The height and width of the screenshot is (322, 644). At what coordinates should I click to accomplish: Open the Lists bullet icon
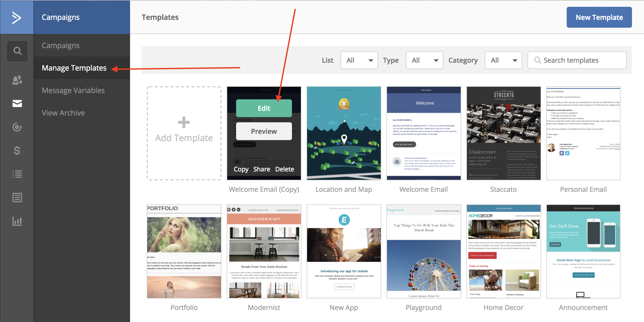click(17, 174)
